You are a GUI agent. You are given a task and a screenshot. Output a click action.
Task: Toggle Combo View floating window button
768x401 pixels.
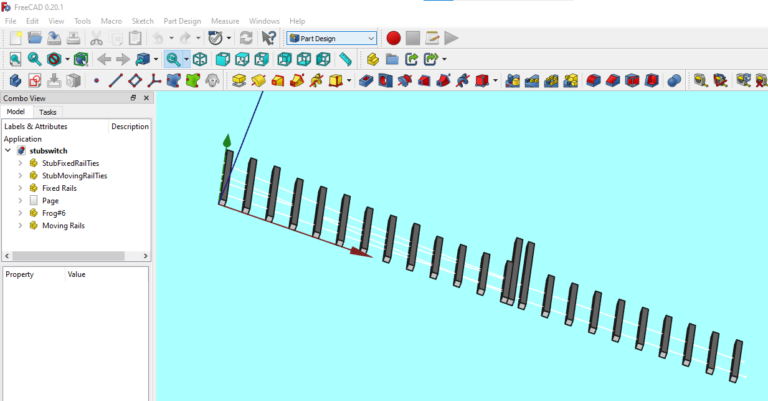pyautogui.click(x=133, y=98)
